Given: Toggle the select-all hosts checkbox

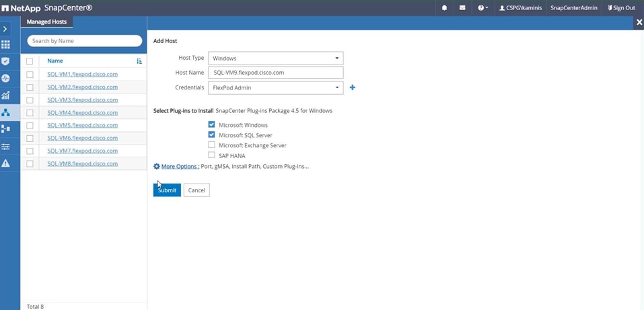Looking at the screenshot, I should [30, 61].
